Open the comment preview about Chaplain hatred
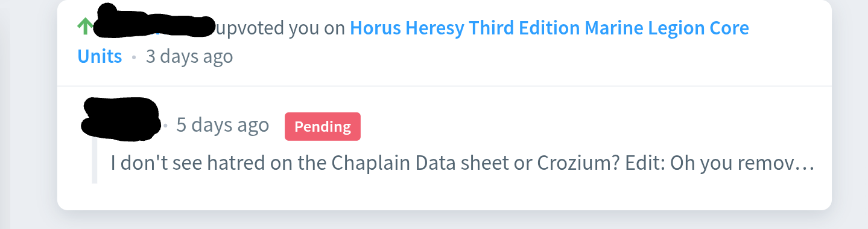This screenshot has width=868, height=229. click(463, 163)
